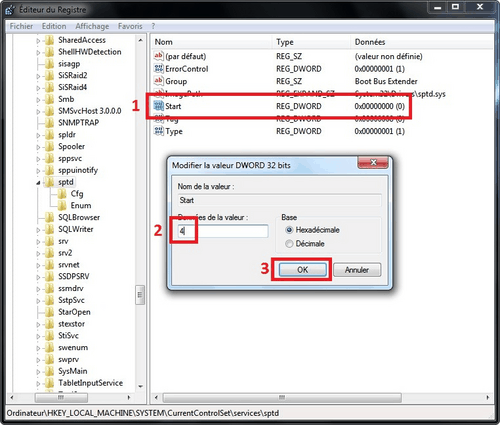Click the SQLBrowser folder icon

[x=49, y=218]
